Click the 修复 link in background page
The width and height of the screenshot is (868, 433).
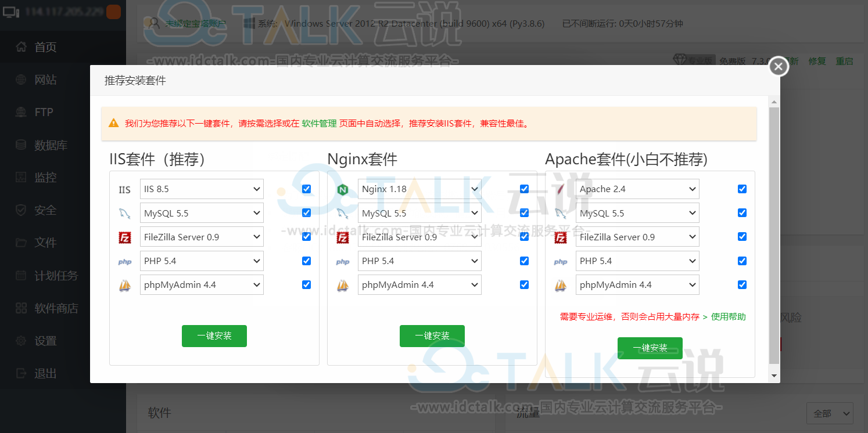tap(817, 61)
